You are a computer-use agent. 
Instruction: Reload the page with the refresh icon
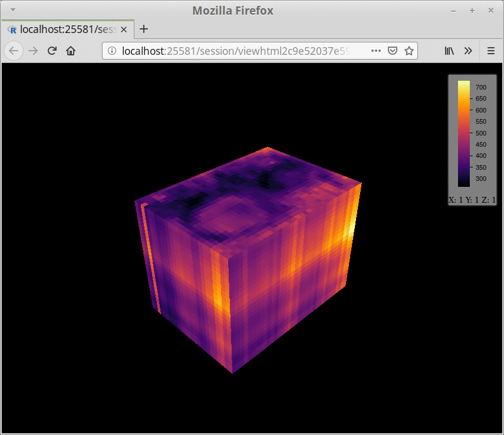[52, 51]
